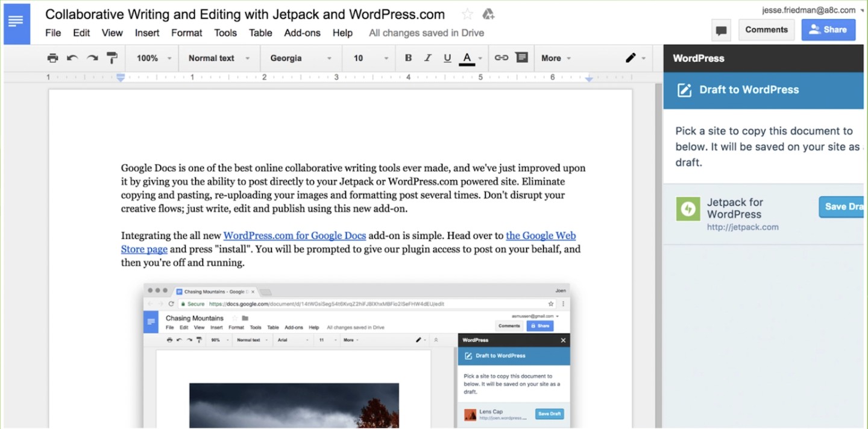Toggle underline formatting
The image size is (868, 429).
(447, 58)
